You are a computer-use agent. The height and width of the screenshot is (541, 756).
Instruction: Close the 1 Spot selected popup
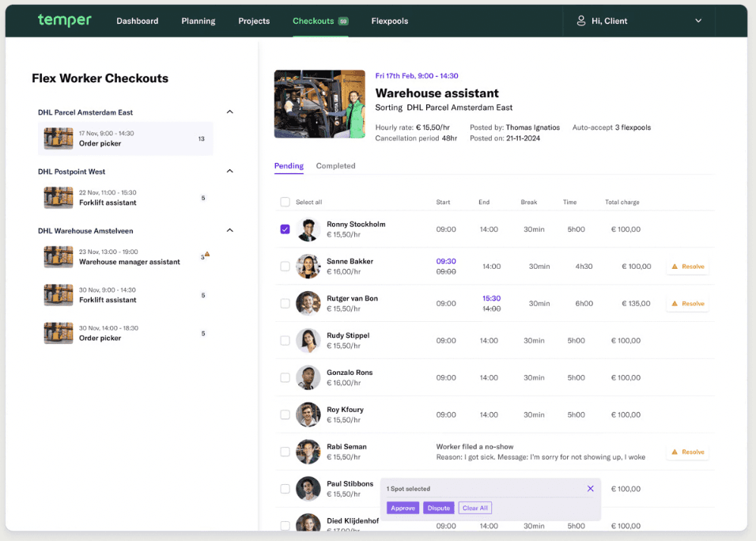(590, 489)
